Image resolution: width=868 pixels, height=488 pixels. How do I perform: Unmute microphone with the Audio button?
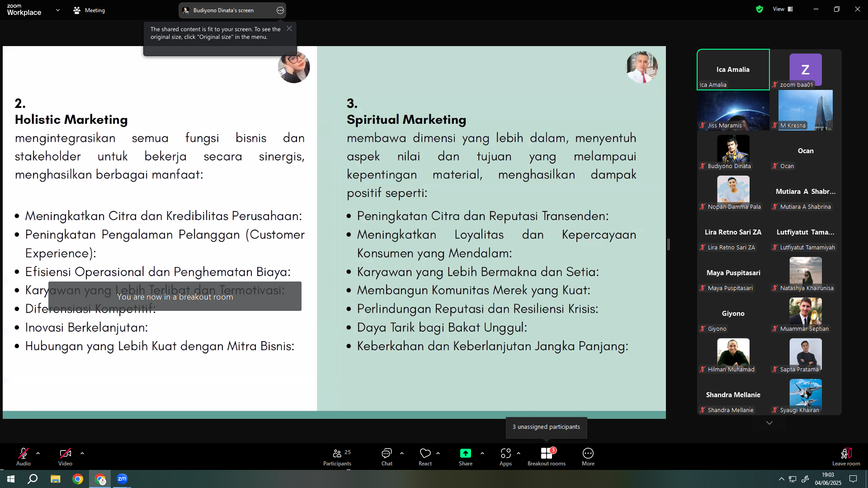point(24,456)
